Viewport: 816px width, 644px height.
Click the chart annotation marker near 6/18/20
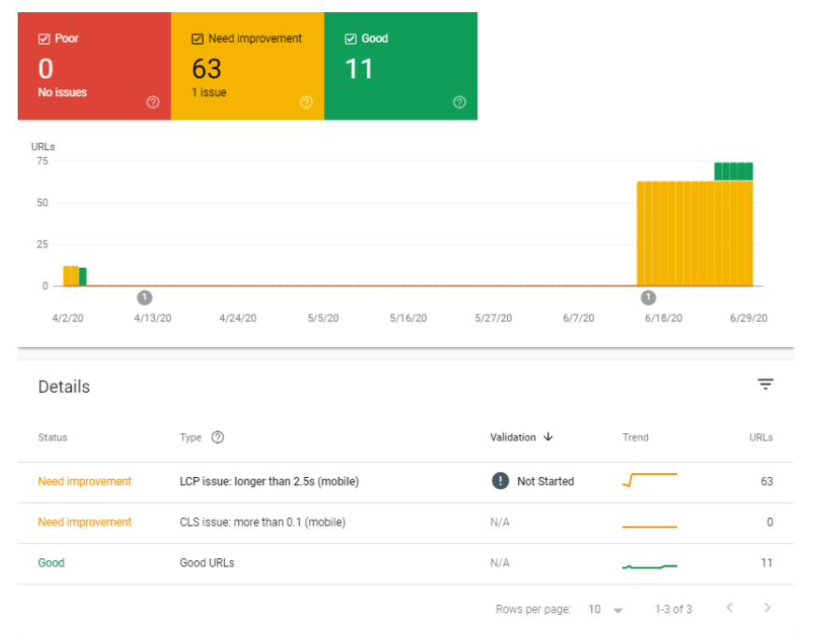pos(648,297)
